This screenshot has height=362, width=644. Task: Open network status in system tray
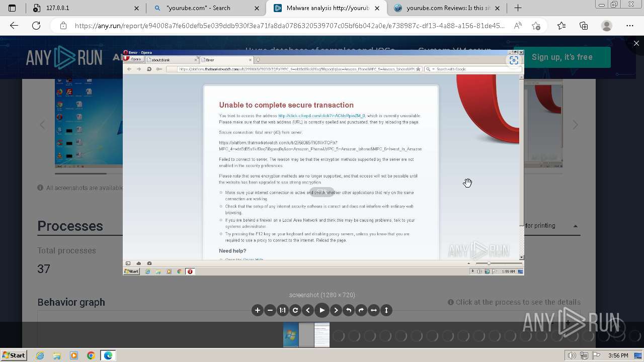tap(584, 355)
